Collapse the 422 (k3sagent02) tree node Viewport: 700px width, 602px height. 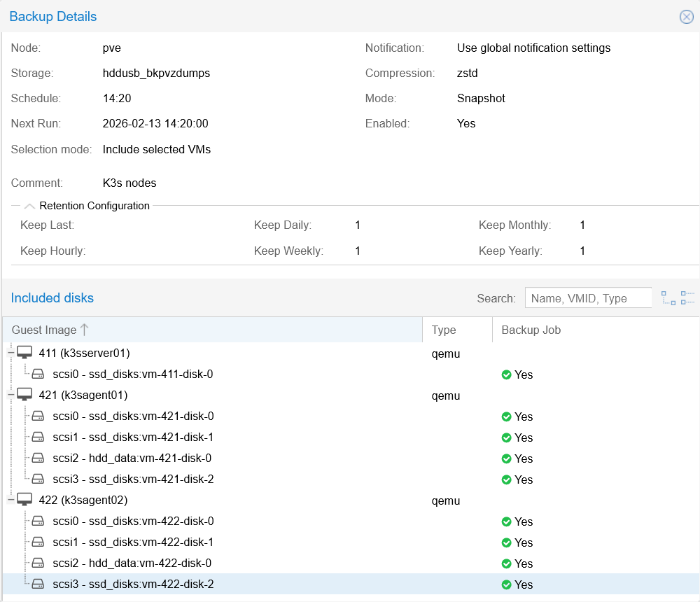tap(10, 499)
